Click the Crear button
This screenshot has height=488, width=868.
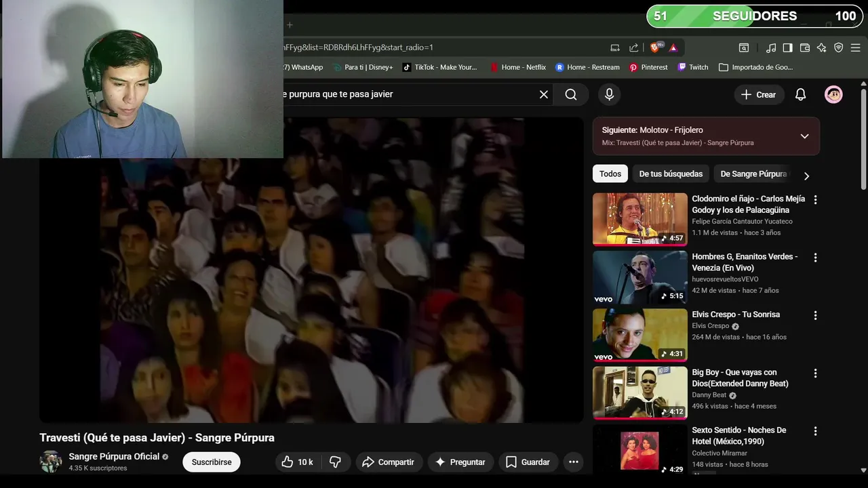759,94
